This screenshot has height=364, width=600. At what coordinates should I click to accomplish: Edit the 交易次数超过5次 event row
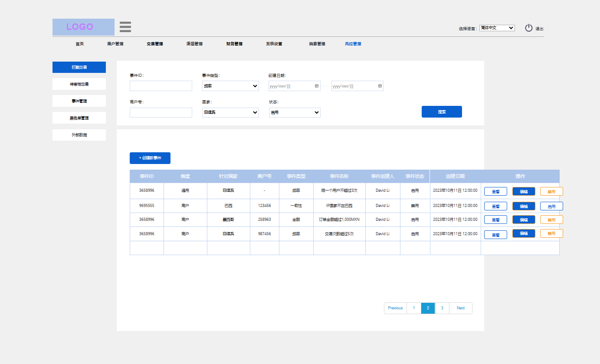[524, 233]
